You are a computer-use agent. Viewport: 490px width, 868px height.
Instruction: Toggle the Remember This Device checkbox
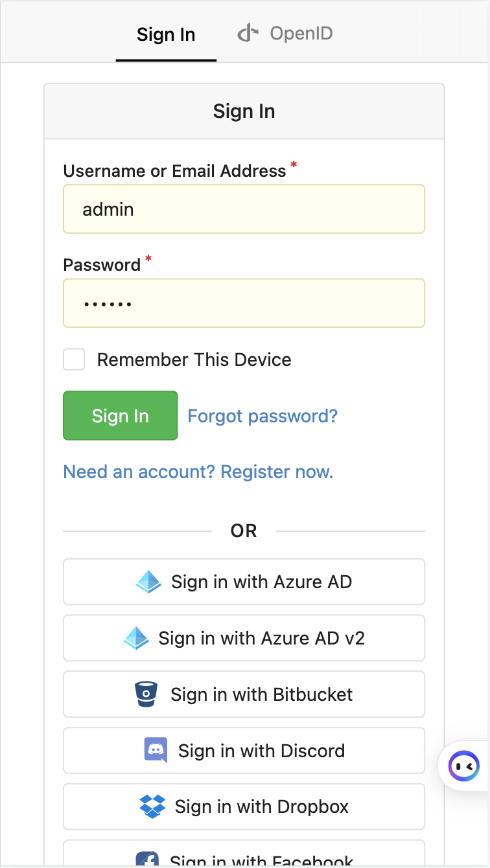[74, 360]
